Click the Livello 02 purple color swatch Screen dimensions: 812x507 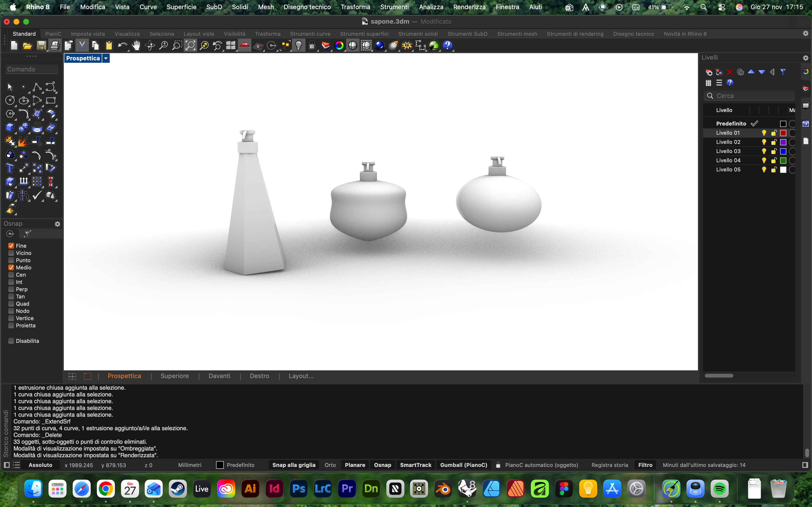(x=783, y=142)
